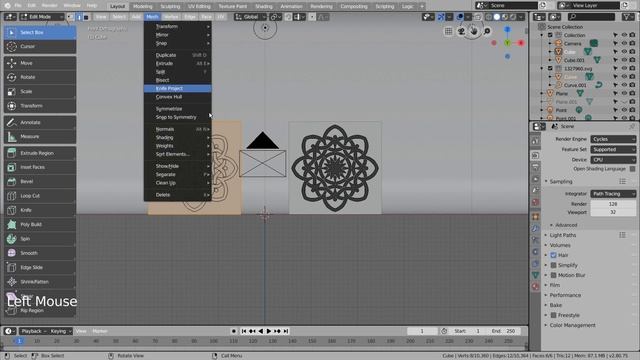Enable the Simplify checkbox
This screenshot has height=360, width=640.
click(x=553, y=265)
